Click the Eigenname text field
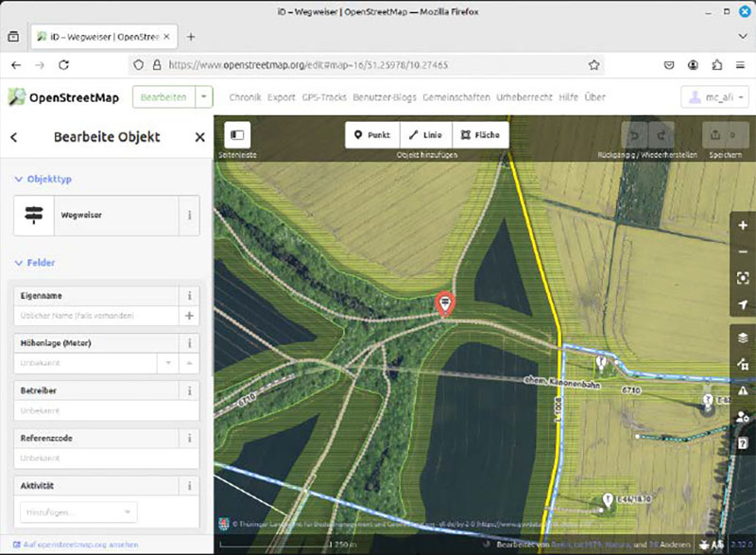Viewport: 756px width, 555px height. (96, 316)
